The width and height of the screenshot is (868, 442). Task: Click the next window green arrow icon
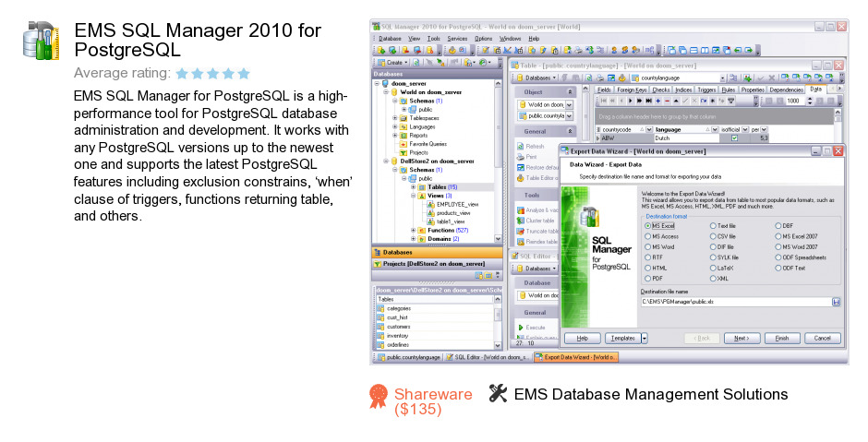pos(749,51)
